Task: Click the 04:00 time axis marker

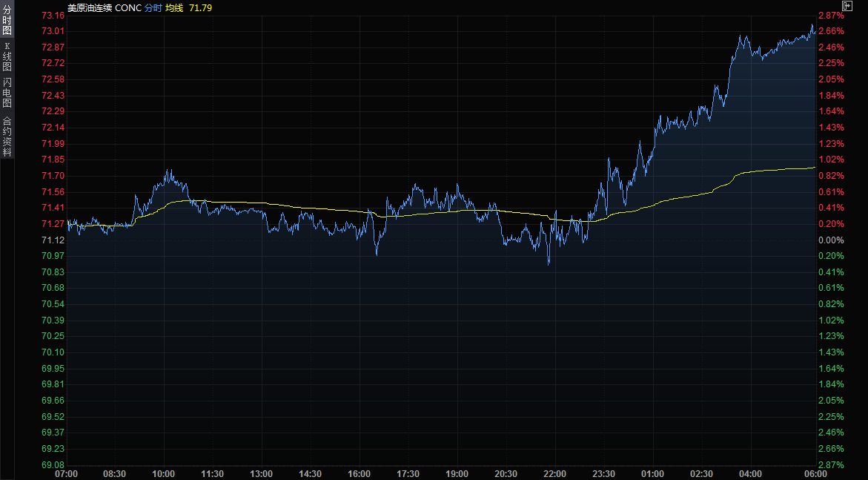Action: click(750, 474)
